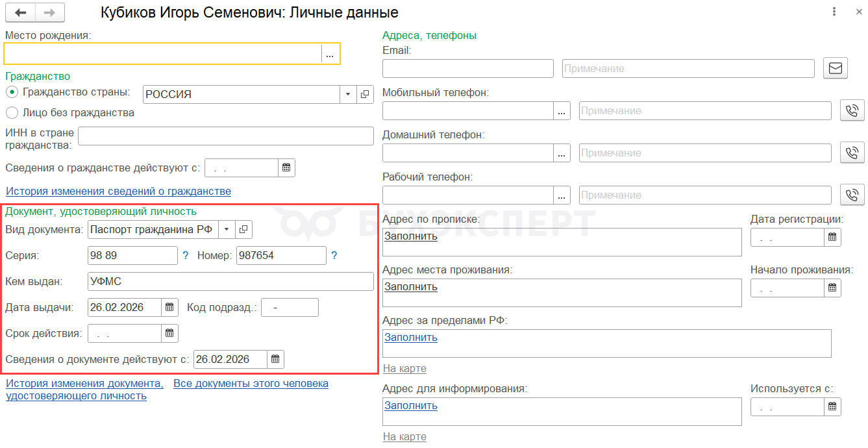Viewport: 868px width, 448px height.
Task: Expand the citizenship country dropdown
Action: (x=348, y=94)
